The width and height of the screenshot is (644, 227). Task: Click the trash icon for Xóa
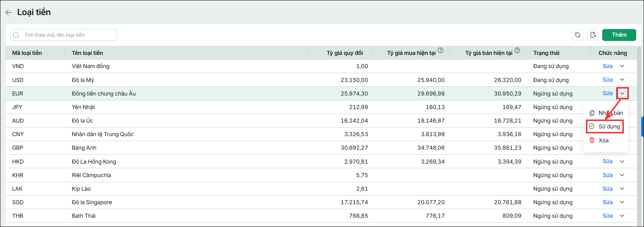tap(592, 140)
